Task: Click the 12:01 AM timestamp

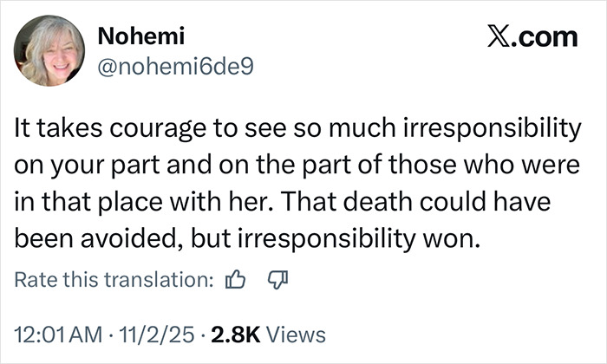Action: click(x=56, y=334)
